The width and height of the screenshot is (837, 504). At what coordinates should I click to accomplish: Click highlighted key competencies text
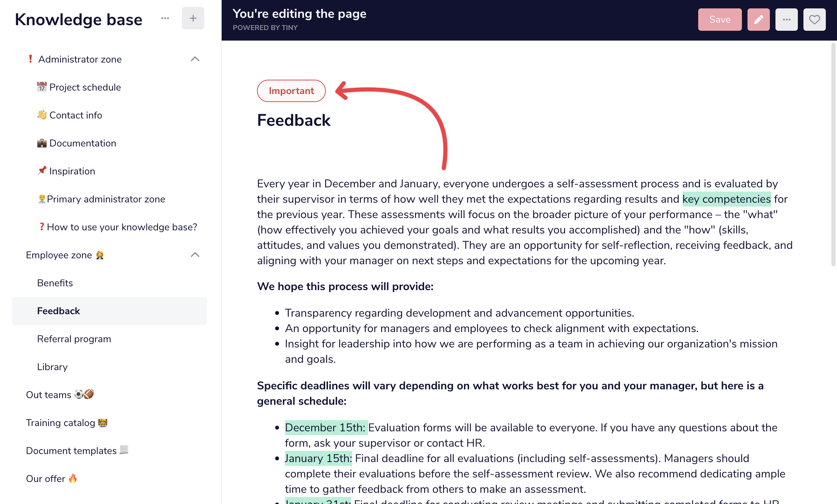[x=727, y=199]
